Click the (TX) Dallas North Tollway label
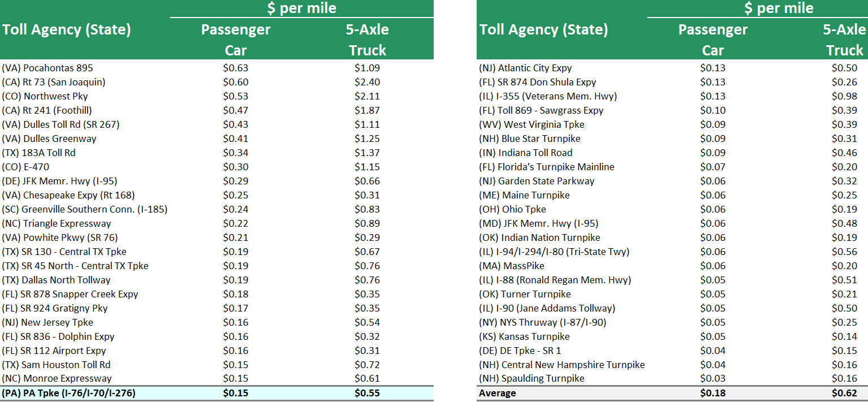Viewport: 868px width, 402px height. (x=56, y=280)
